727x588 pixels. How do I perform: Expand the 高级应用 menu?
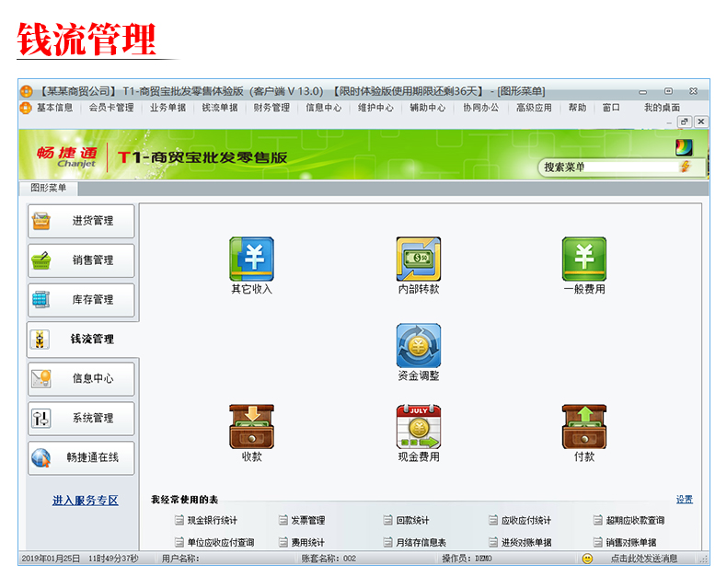click(534, 108)
